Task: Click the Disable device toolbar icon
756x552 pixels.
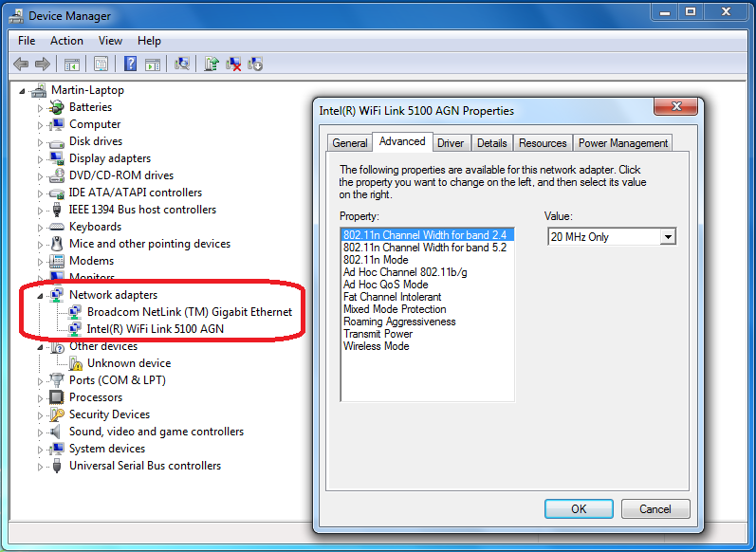Action: click(255, 64)
